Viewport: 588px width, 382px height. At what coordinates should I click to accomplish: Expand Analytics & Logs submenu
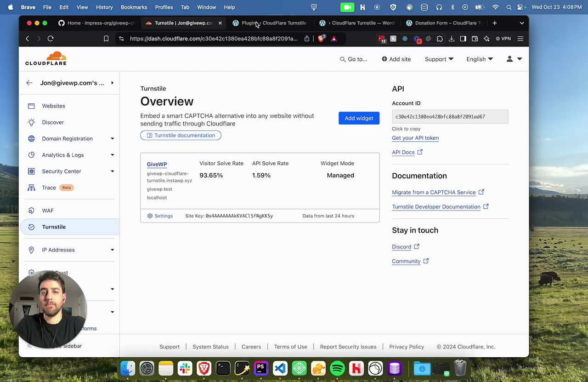112,155
